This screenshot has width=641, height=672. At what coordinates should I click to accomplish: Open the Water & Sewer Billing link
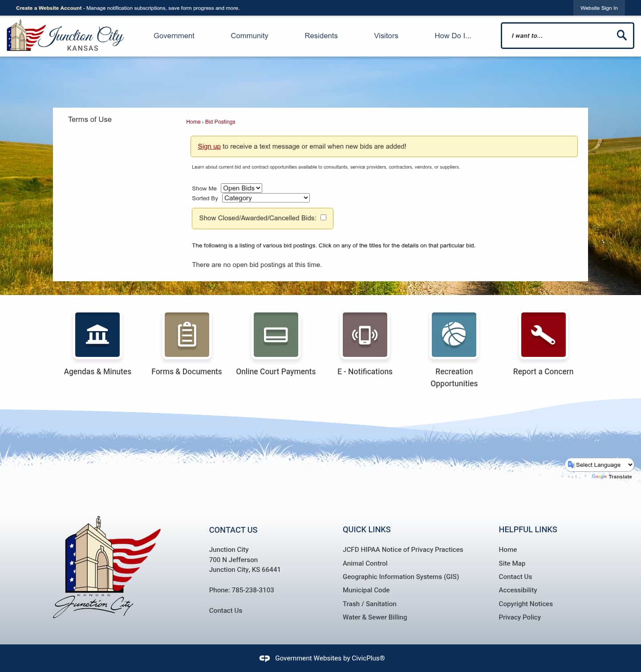coord(375,617)
